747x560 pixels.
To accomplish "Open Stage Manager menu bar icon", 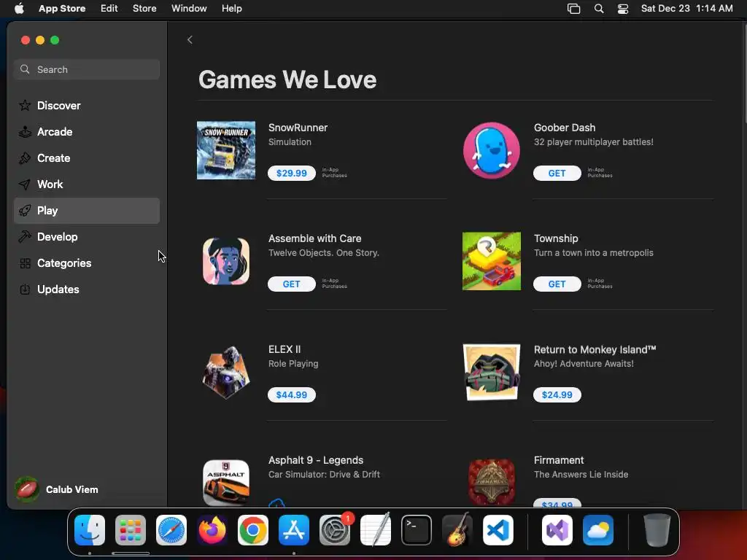I will (x=573, y=9).
